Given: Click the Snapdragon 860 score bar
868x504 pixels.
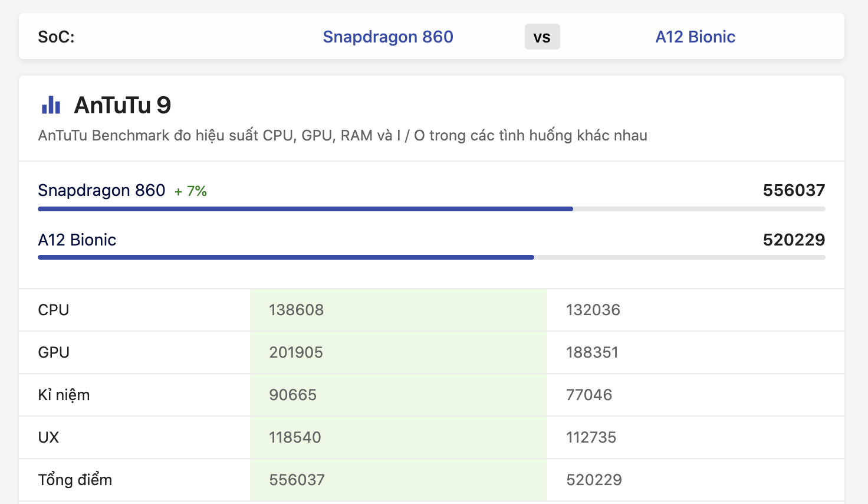Looking at the screenshot, I should pyautogui.click(x=305, y=209).
